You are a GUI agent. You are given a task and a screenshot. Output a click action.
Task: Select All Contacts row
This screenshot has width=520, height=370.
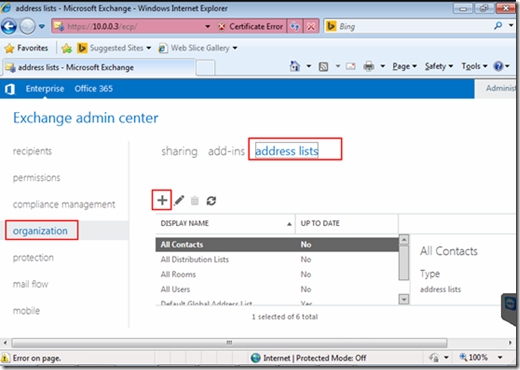tap(277, 244)
